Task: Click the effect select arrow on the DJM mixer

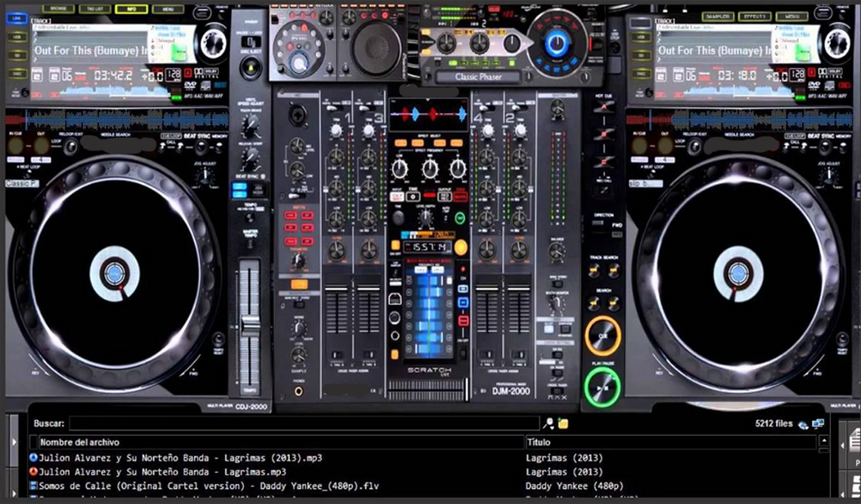Action: (428, 98)
